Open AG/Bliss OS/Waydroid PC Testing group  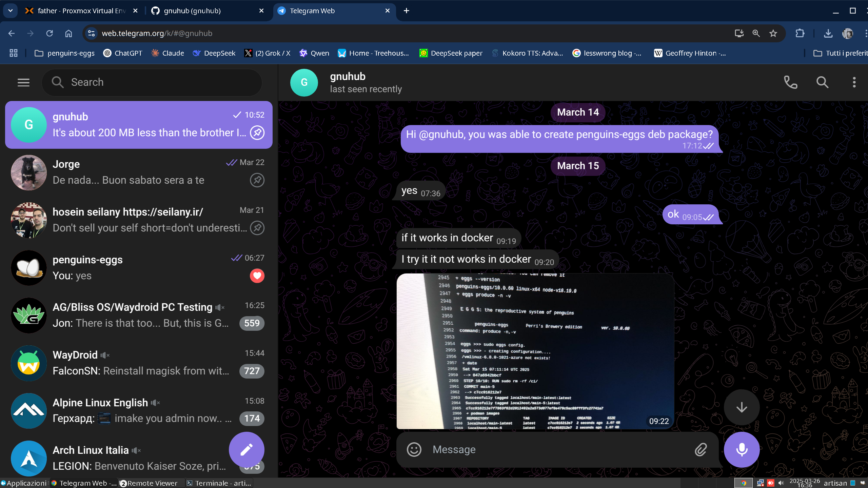(x=139, y=316)
